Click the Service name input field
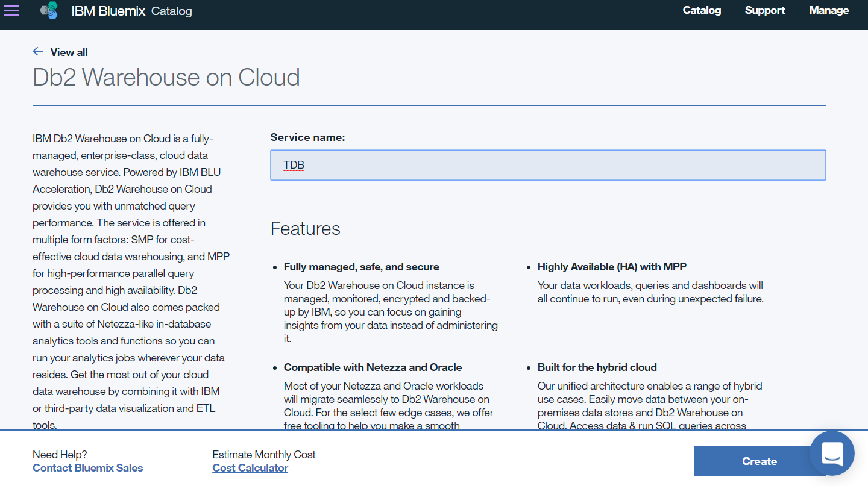This screenshot has width=868, height=486. point(547,164)
